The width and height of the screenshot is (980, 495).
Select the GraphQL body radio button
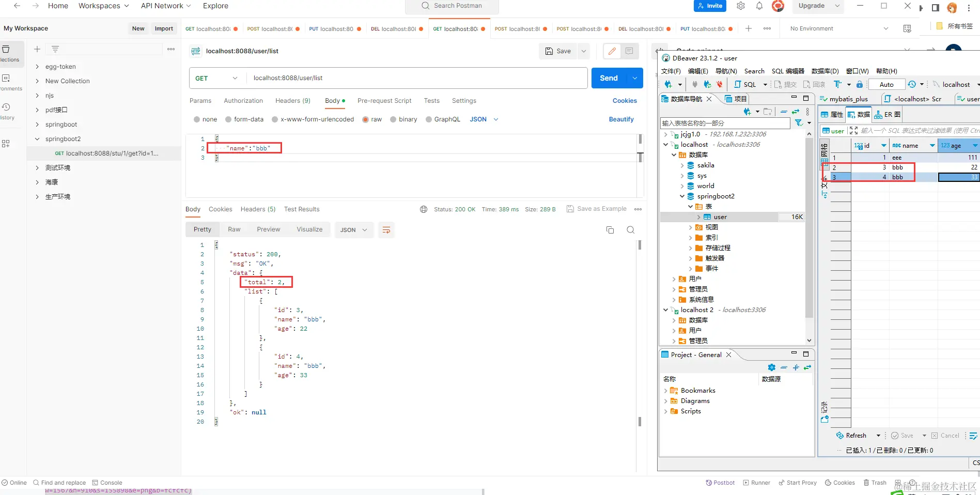point(429,119)
